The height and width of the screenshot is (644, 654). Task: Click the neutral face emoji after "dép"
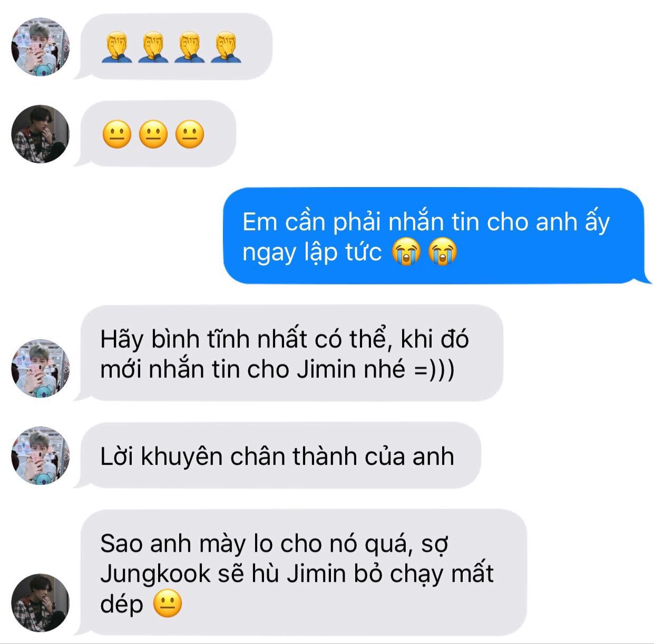tap(168, 603)
